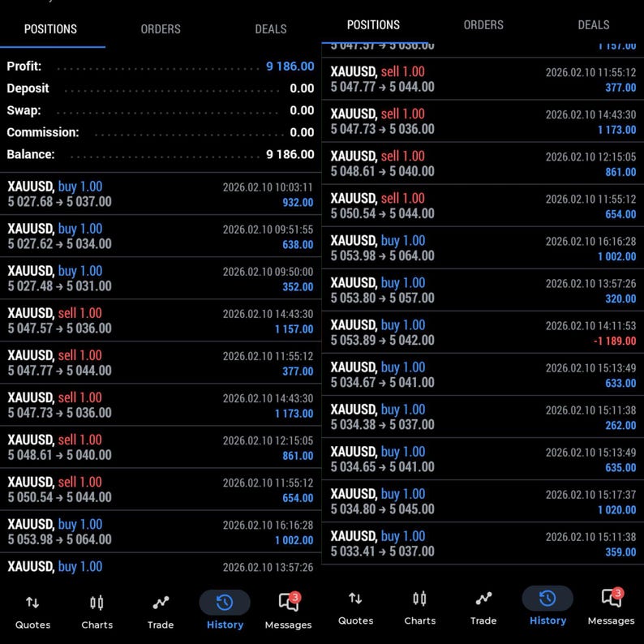Viewport: 644px width, 644px height.
Task: Open the right screen's 1 002.00 profit buy trade
Action: [483, 248]
